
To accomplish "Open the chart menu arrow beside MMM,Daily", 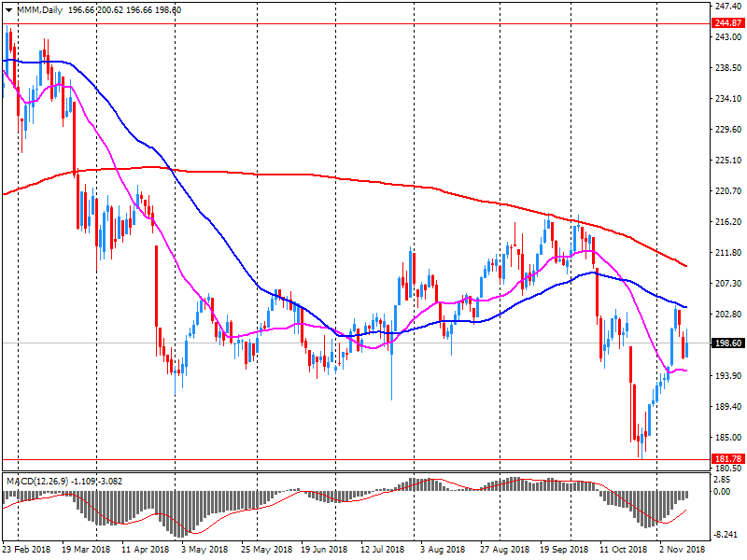I will [8, 10].
